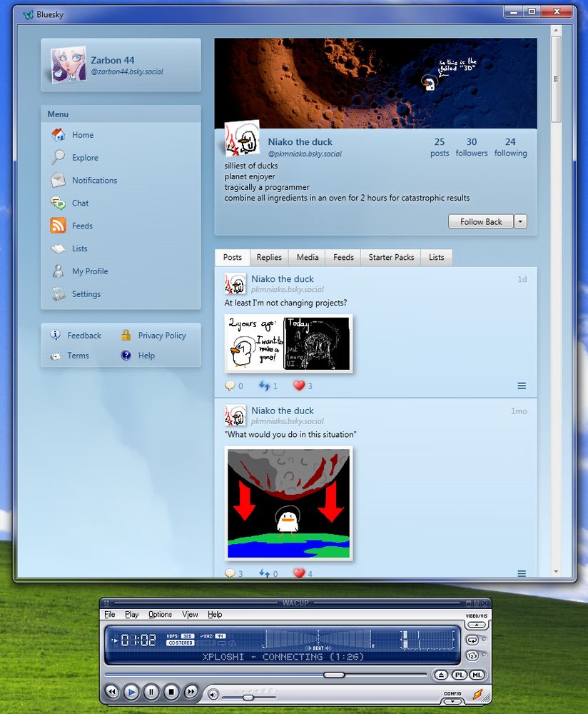Toggle the PL playlist window in WACUP

pos(459,674)
